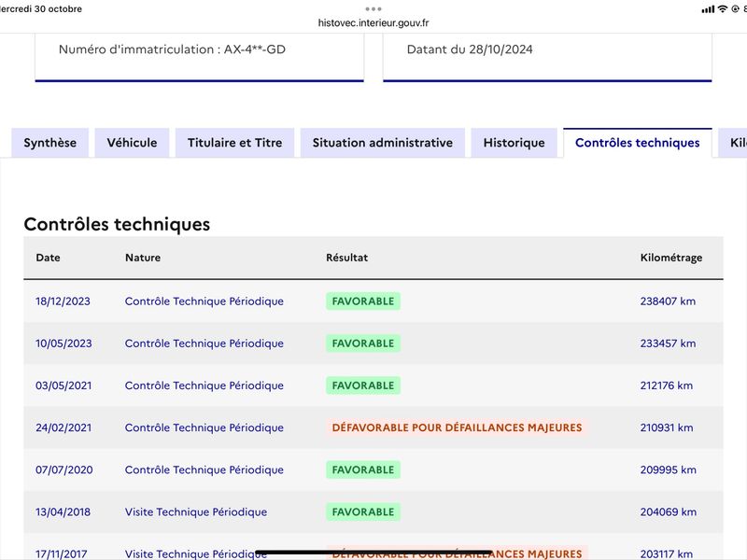
Task: Click FAVORABLE badge in the 07/07/2020 row
Action: point(363,470)
